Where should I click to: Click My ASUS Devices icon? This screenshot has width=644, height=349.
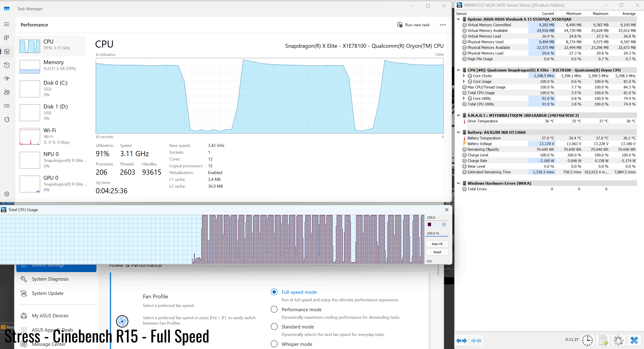click(24, 316)
